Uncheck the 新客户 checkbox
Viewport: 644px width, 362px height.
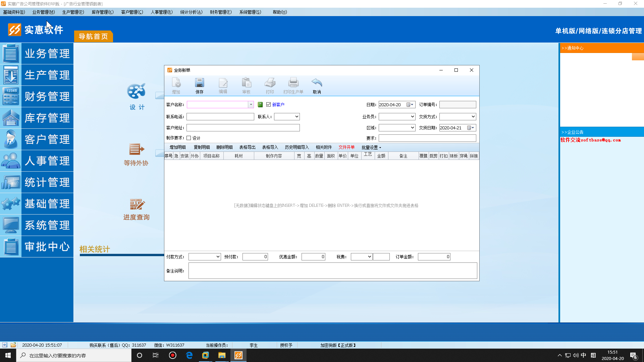point(268,105)
